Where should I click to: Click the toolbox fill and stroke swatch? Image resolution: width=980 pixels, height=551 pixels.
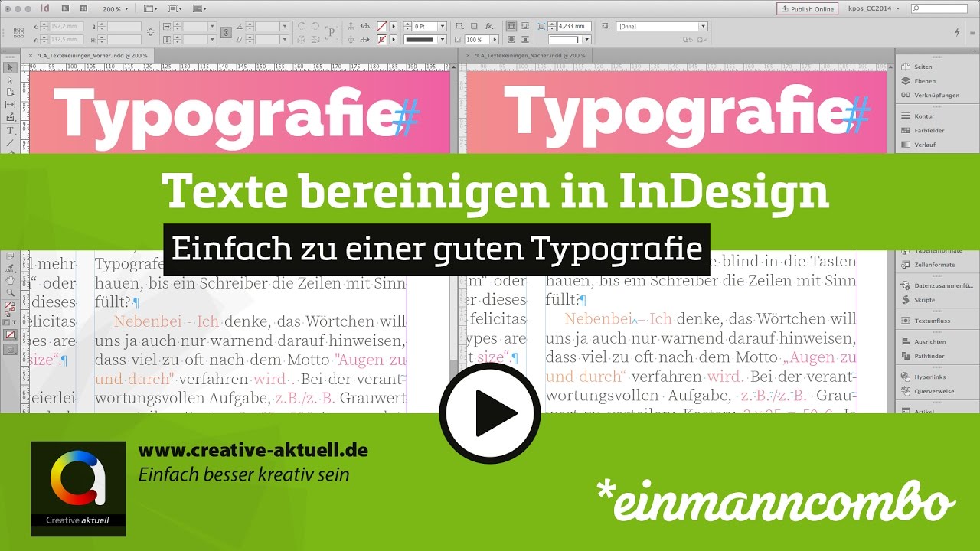click(11, 308)
